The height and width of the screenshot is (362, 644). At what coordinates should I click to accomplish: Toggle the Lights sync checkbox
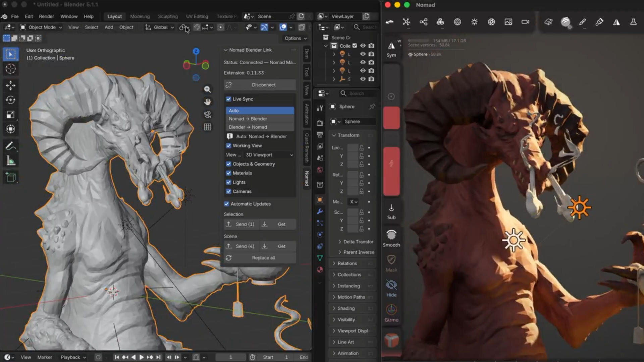click(x=228, y=182)
